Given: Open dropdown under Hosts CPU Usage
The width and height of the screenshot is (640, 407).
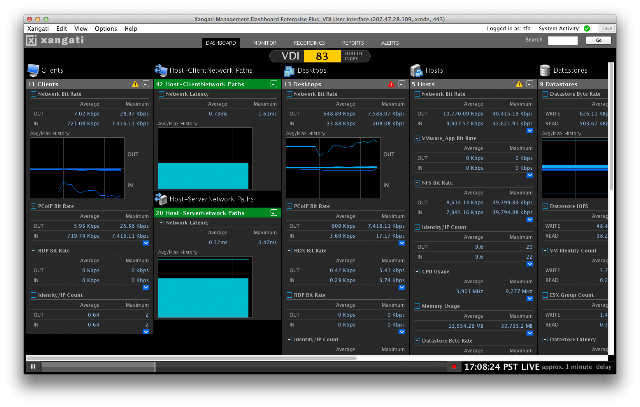Looking at the screenshot, I should click(x=529, y=298).
